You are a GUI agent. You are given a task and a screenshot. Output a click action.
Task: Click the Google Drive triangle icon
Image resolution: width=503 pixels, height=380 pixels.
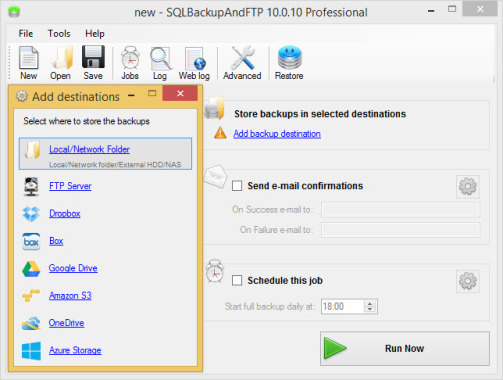pyautogui.click(x=31, y=269)
